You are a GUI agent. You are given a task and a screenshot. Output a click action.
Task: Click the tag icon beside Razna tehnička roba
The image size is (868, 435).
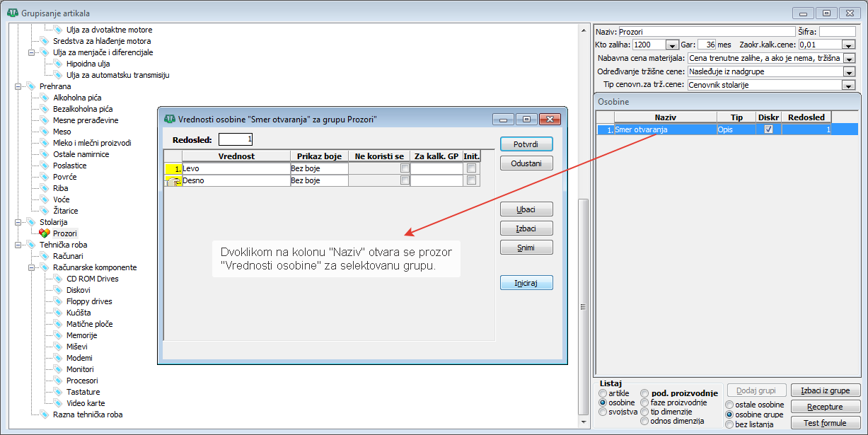pos(45,414)
